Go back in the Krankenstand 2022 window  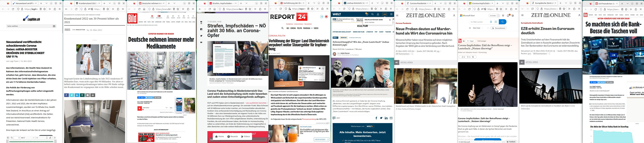coord(66,9)
